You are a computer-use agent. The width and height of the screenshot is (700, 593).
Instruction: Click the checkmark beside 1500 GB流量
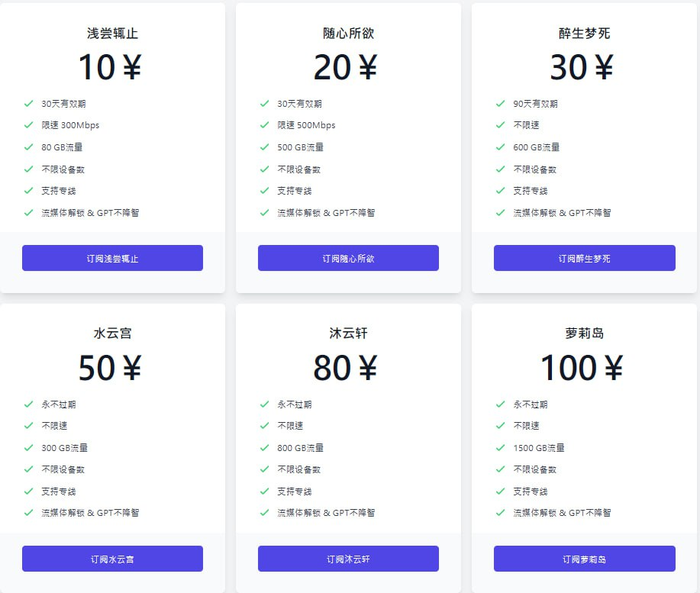coord(501,448)
